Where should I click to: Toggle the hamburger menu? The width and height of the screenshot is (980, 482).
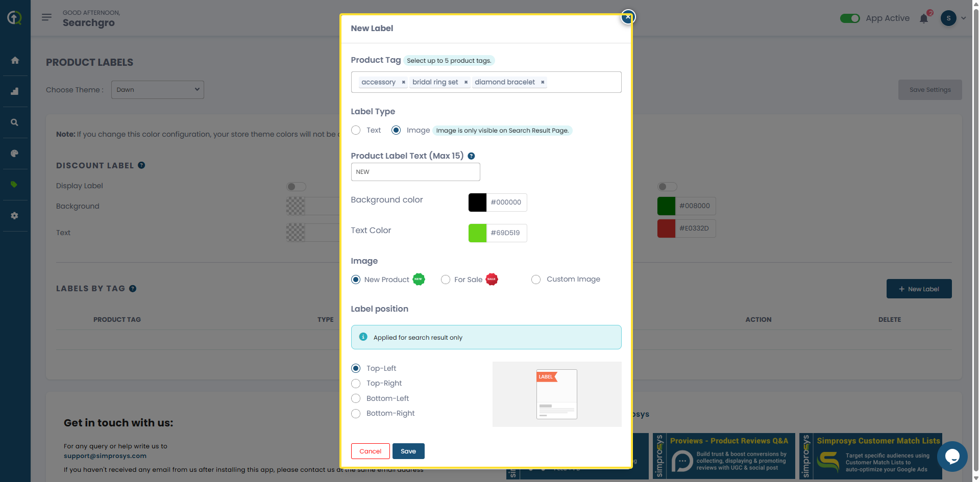point(46,17)
